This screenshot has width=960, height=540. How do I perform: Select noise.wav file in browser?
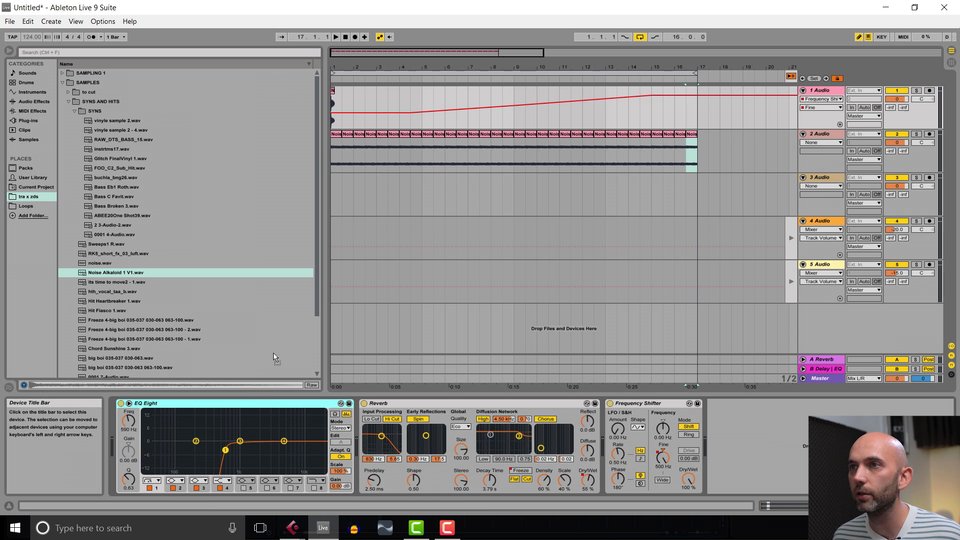pyautogui.click(x=99, y=263)
